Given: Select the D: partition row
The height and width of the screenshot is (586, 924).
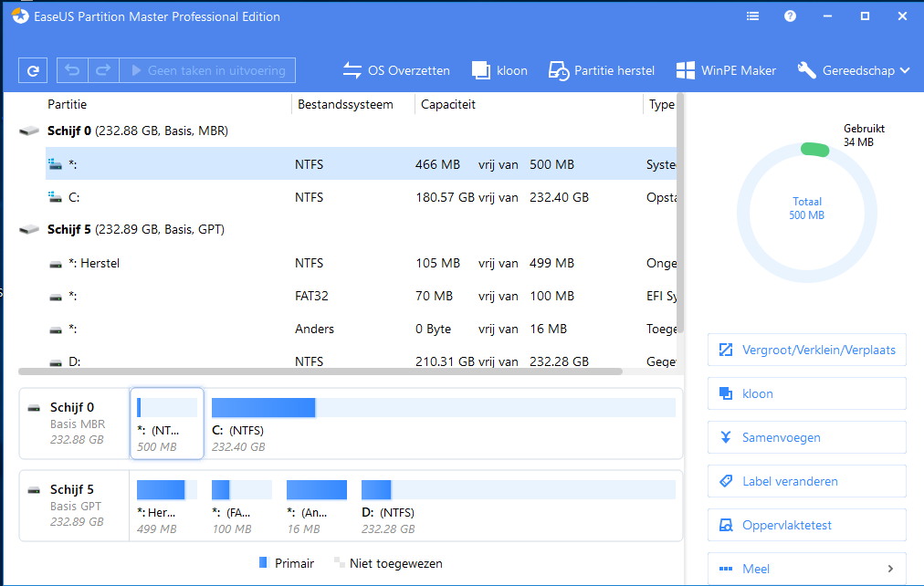Looking at the screenshot, I should tap(361, 361).
